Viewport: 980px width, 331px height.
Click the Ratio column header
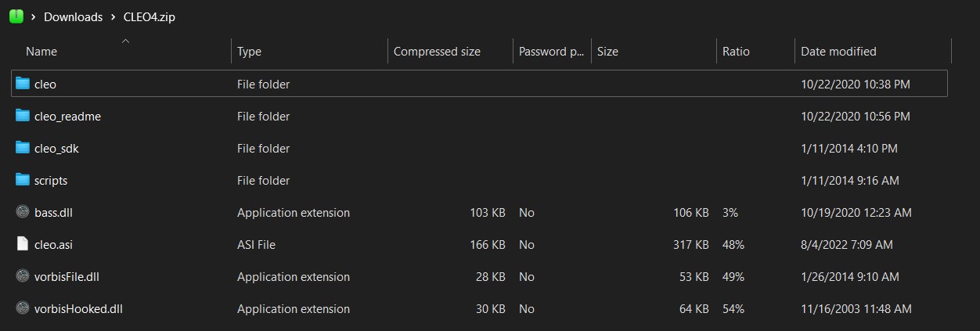point(736,52)
